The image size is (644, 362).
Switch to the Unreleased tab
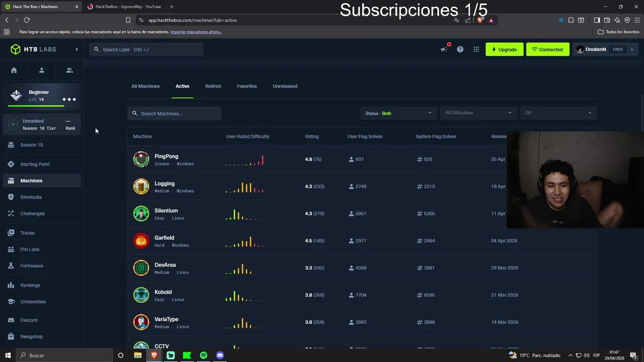pyautogui.click(x=285, y=86)
